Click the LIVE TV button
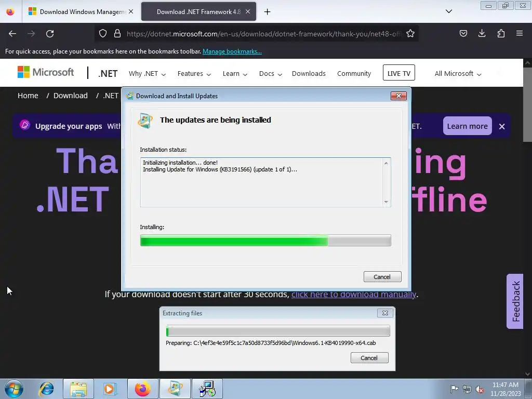The height and width of the screenshot is (399, 532). coord(398,73)
